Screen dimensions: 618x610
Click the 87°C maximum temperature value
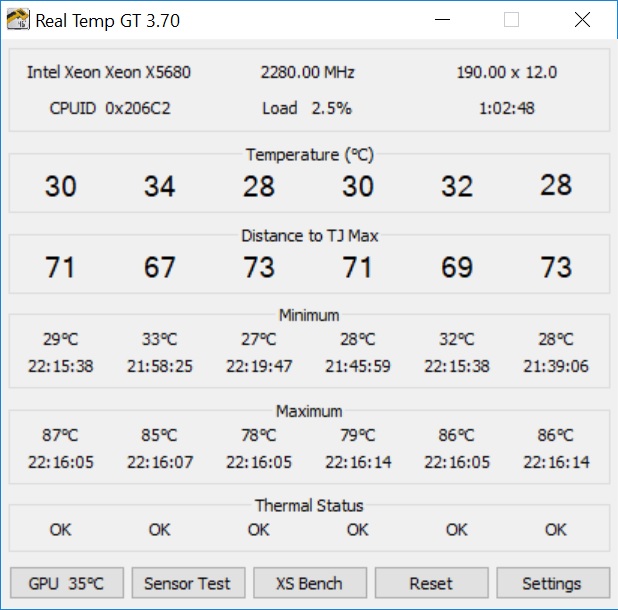pos(60,435)
